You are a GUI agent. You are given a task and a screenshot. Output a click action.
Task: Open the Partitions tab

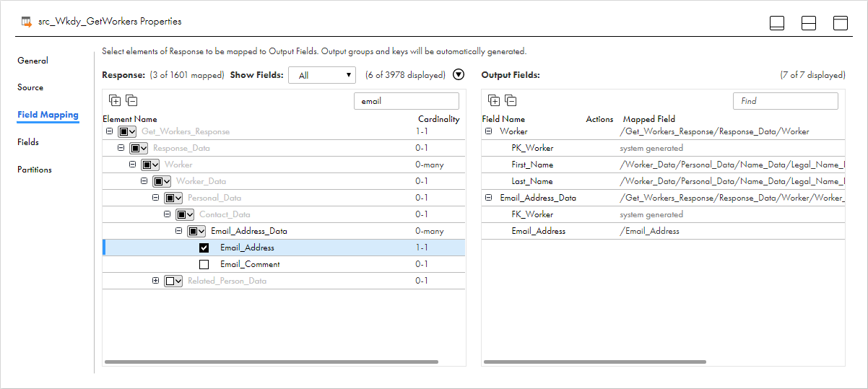point(35,170)
